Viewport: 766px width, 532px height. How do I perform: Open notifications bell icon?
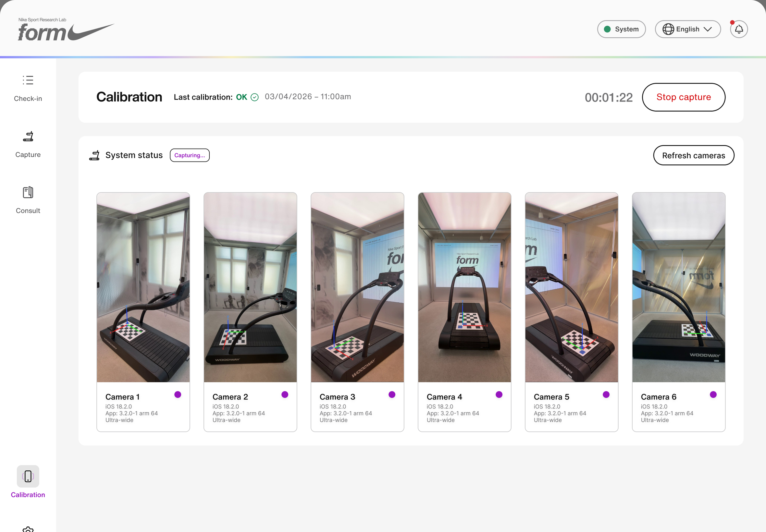tap(739, 29)
